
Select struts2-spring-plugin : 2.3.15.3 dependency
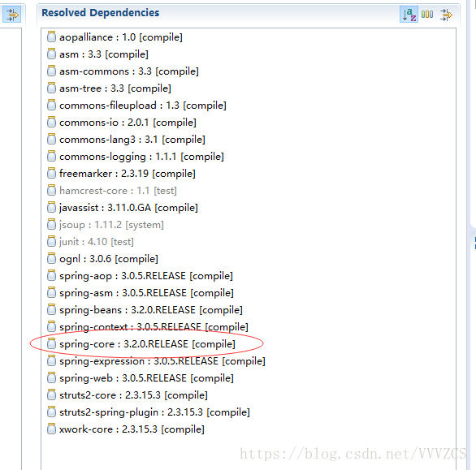click(149, 412)
